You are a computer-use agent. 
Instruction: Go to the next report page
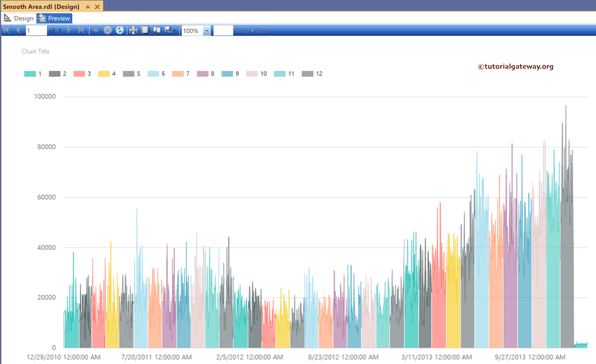(x=69, y=30)
